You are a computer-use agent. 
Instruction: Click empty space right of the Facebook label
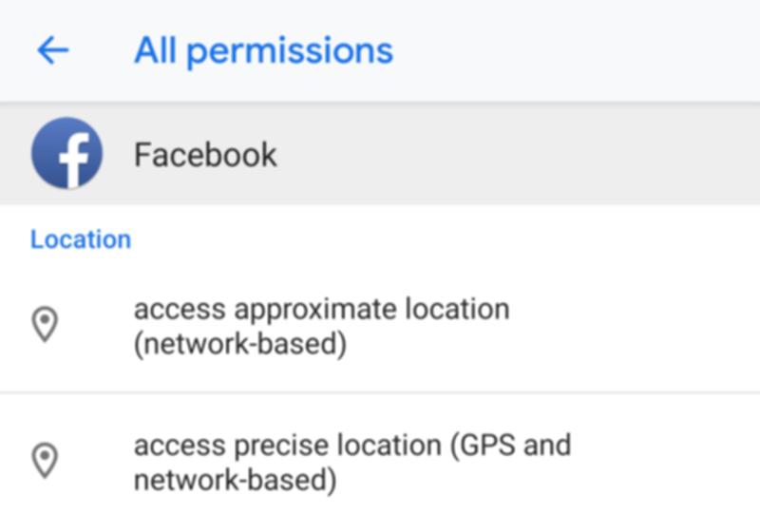coord(522,154)
